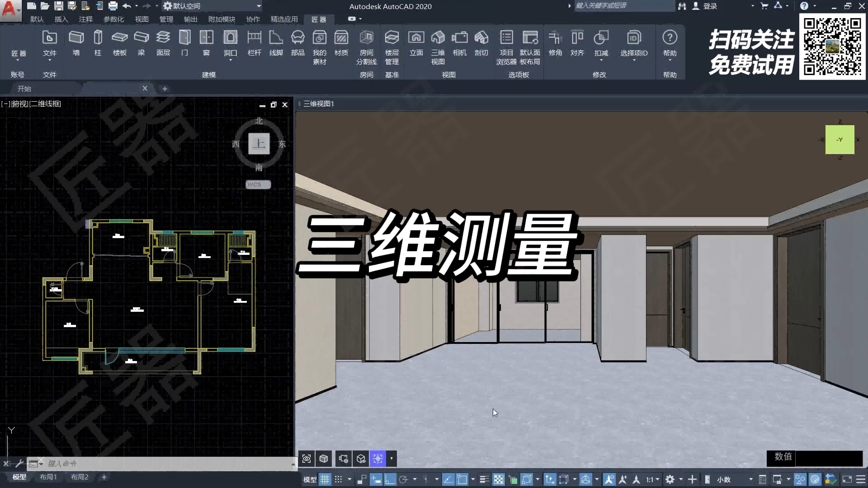
Task: Select the 柱 (Column) tool
Action: point(97,43)
